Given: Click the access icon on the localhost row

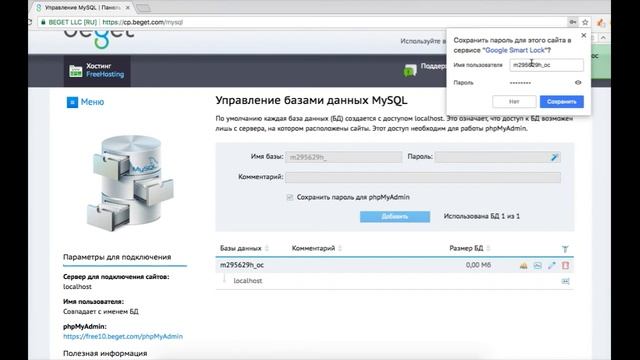Looking at the screenshot, I should pyautogui.click(x=565, y=281).
